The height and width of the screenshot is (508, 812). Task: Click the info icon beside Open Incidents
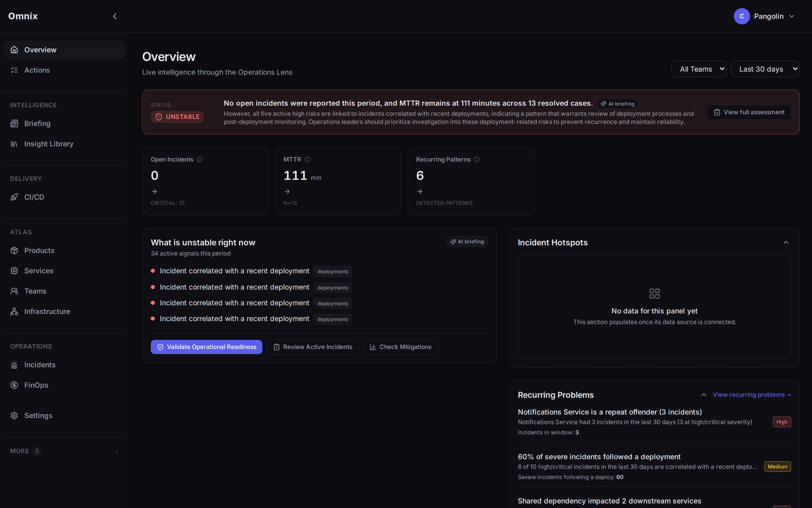click(x=199, y=160)
